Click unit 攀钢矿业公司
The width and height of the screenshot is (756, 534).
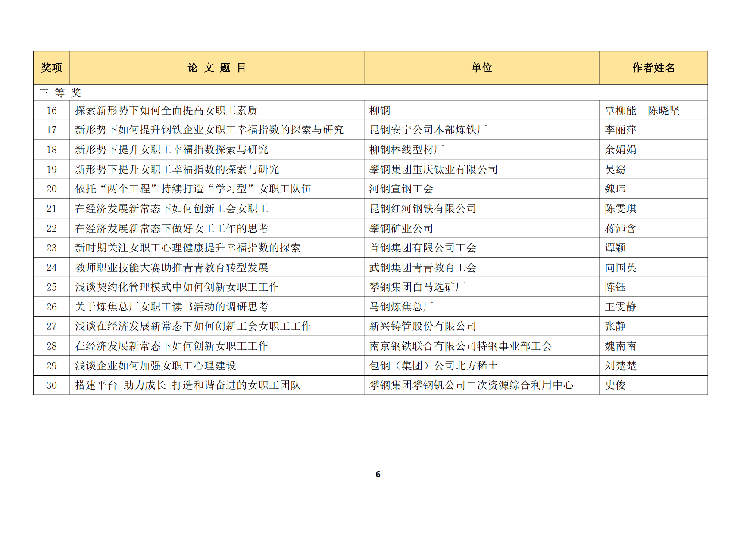pyautogui.click(x=401, y=229)
